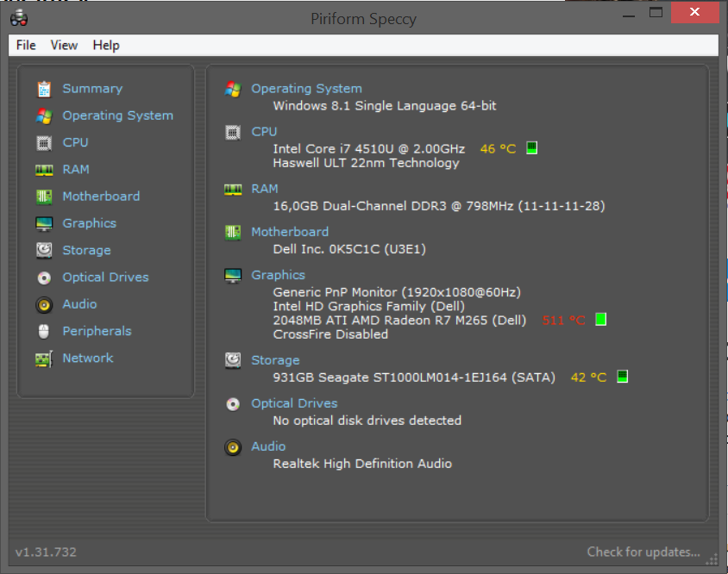This screenshot has height=574, width=728.
Task: Click the Graphics monitor icon in sidebar
Action: [x=44, y=224]
